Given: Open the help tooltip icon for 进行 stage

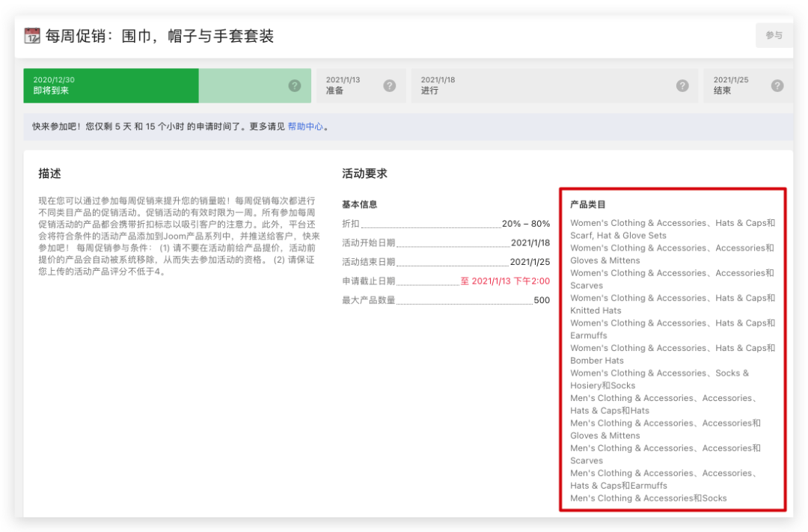Looking at the screenshot, I should point(682,85).
